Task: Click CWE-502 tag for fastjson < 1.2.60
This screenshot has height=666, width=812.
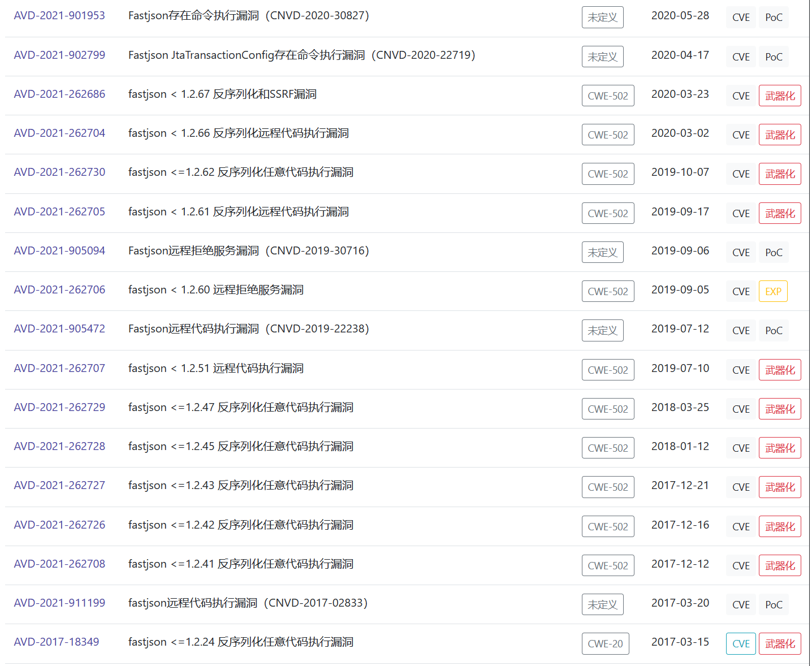Action: point(608,291)
